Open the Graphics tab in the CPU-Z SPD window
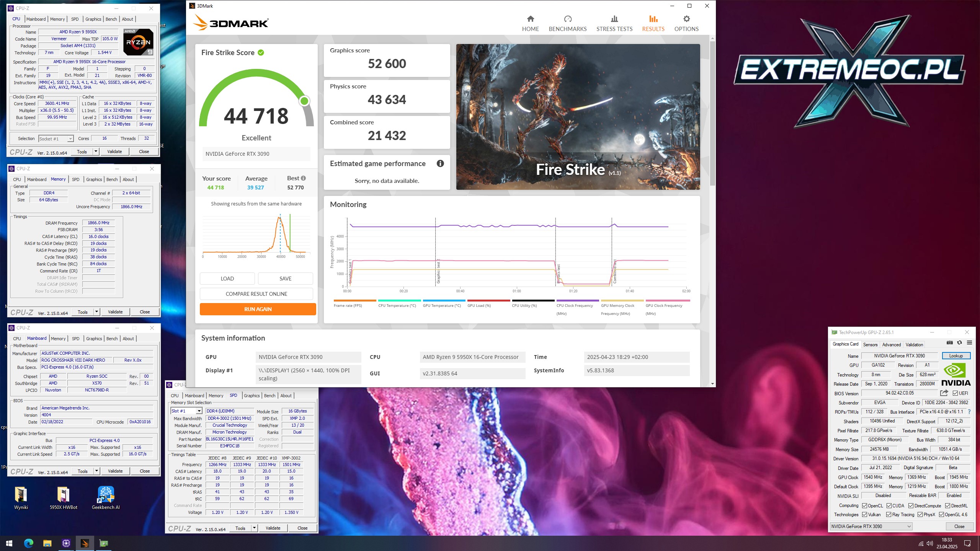 [x=252, y=396]
